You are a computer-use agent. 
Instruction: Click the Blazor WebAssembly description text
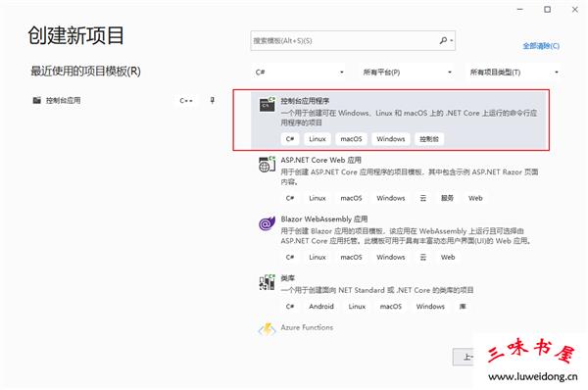click(x=406, y=236)
